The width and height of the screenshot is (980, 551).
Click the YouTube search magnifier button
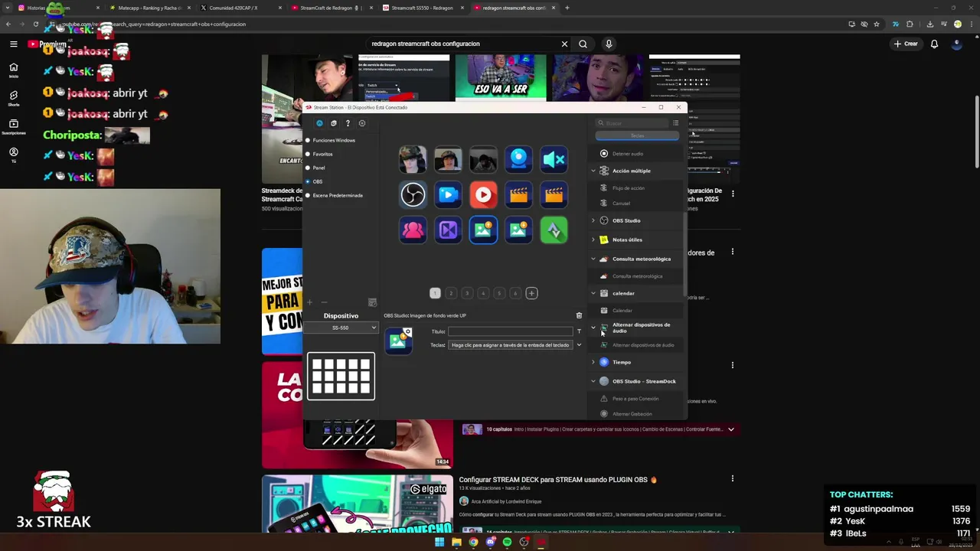(583, 44)
